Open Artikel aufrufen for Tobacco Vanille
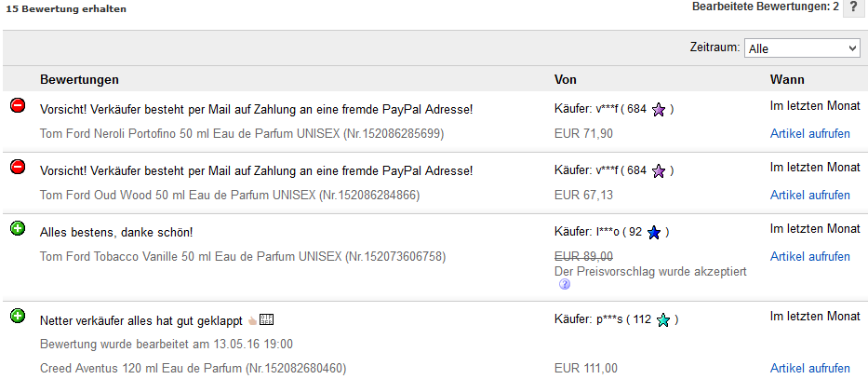Image resolution: width=868 pixels, height=379 pixels. coord(810,256)
